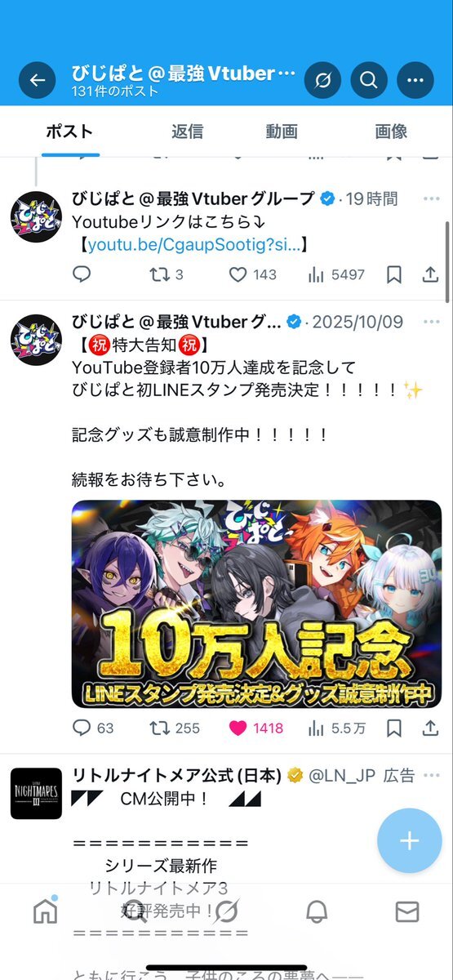Image resolution: width=453 pixels, height=980 pixels.
Task: Compose a new post with plus button
Action: [409, 842]
